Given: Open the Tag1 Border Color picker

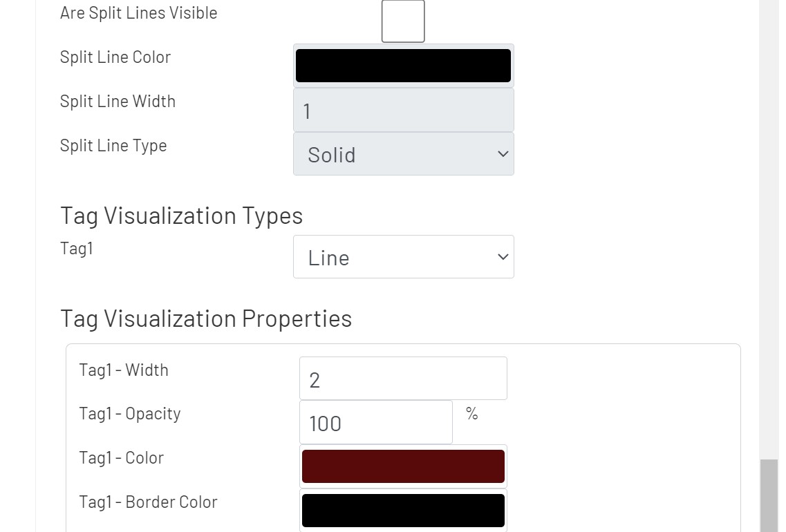Looking at the screenshot, I should [403, 510].
